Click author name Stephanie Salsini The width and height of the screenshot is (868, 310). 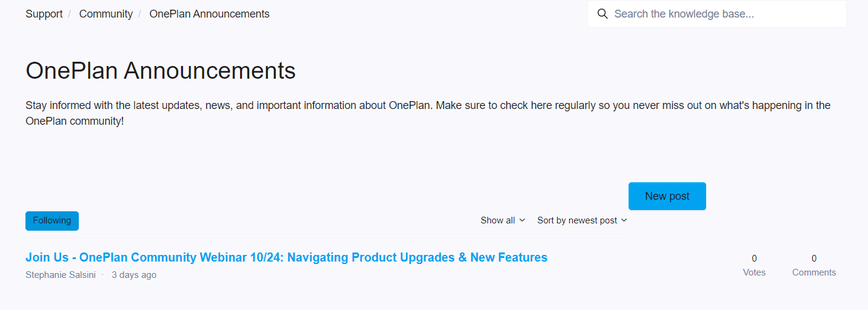(x=61, y=275)
